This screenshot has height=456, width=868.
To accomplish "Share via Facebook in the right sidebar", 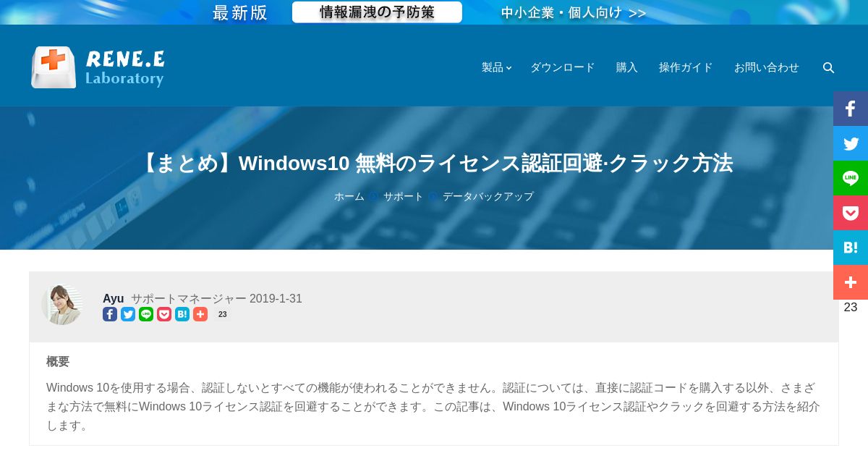I will click(x=851, y=109).
